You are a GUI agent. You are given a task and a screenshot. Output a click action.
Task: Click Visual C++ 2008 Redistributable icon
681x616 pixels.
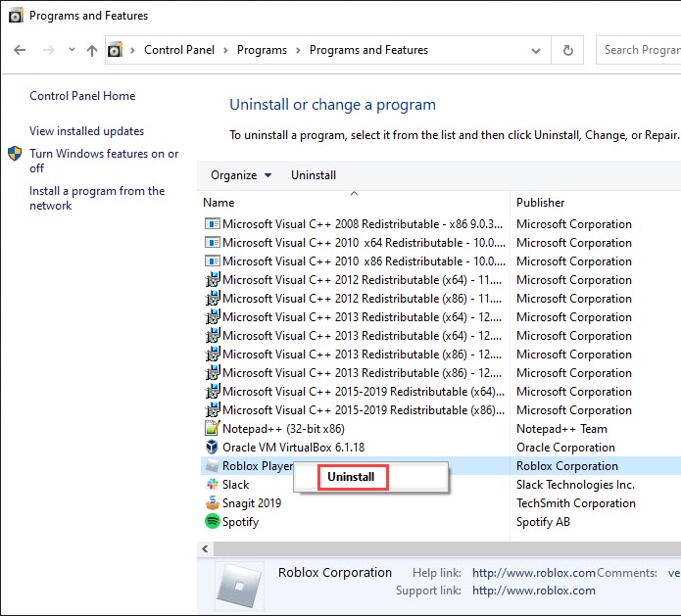tap(212, 224)
